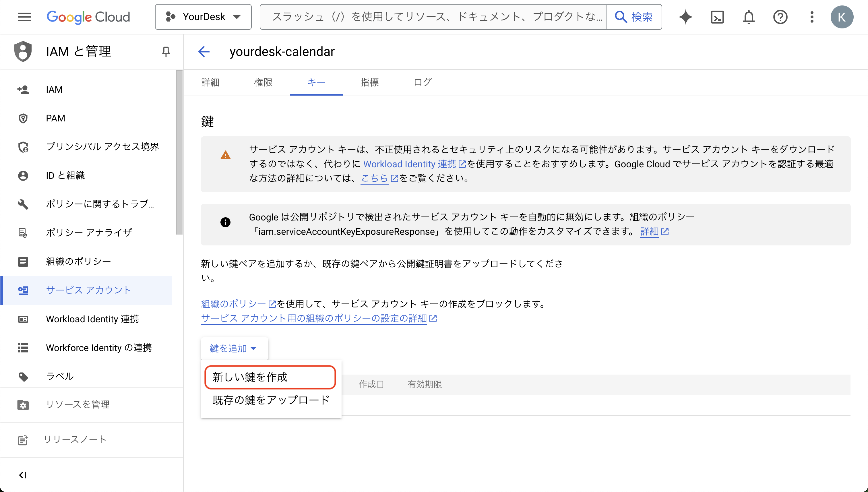Toggle the 鍵を追加 dropdown button

pyautogui.click(x=234, y=348)
